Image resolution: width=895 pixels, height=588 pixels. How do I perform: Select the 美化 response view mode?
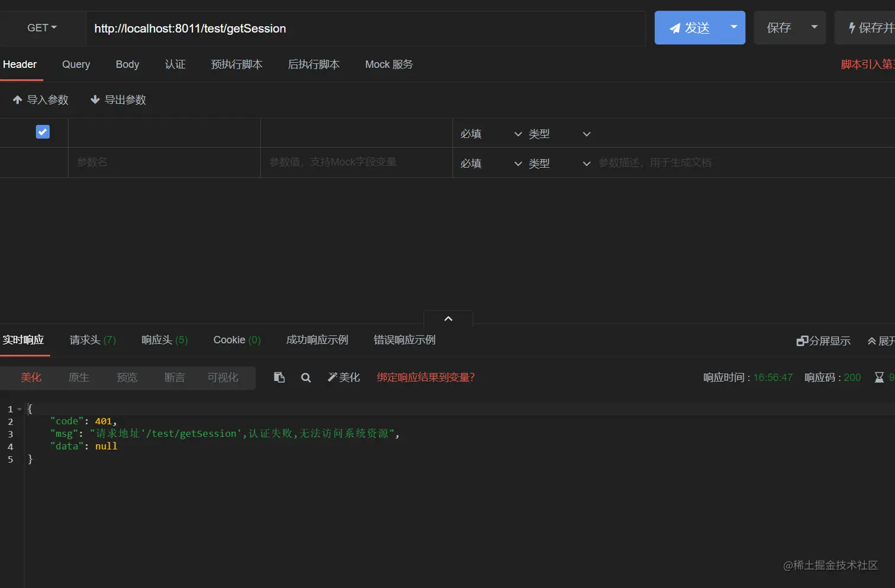coord(31,377)
